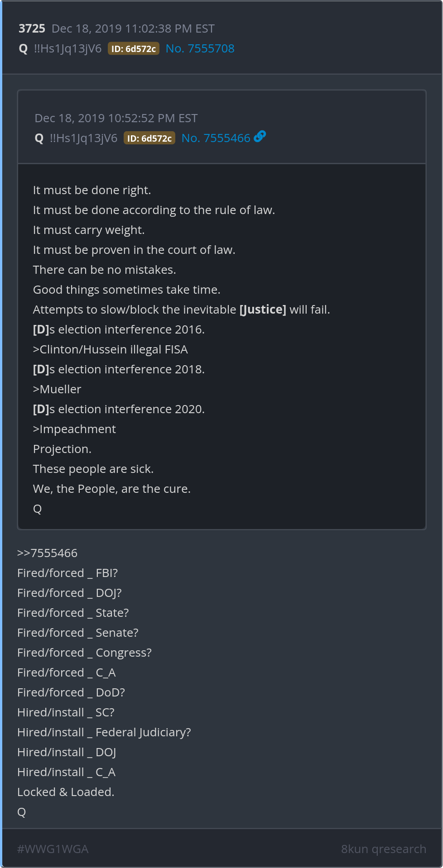Click the 8kun qresearch board label
The width and height of the screenshot is (443, 868).
[383, 849]
